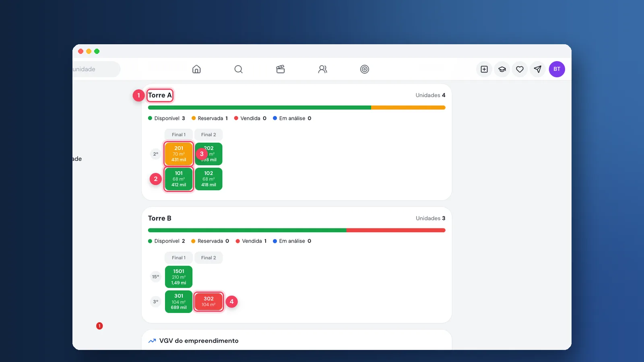The height and width of the screenshot is (362, 644).
Task: Click the red notification badge
Action: point(99,326)
